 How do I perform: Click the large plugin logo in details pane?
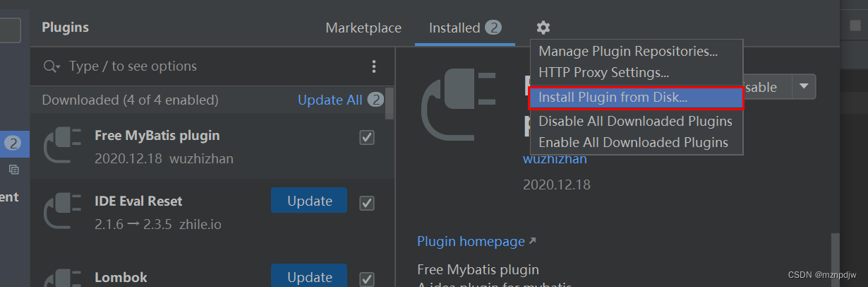[x=458, y=106]
